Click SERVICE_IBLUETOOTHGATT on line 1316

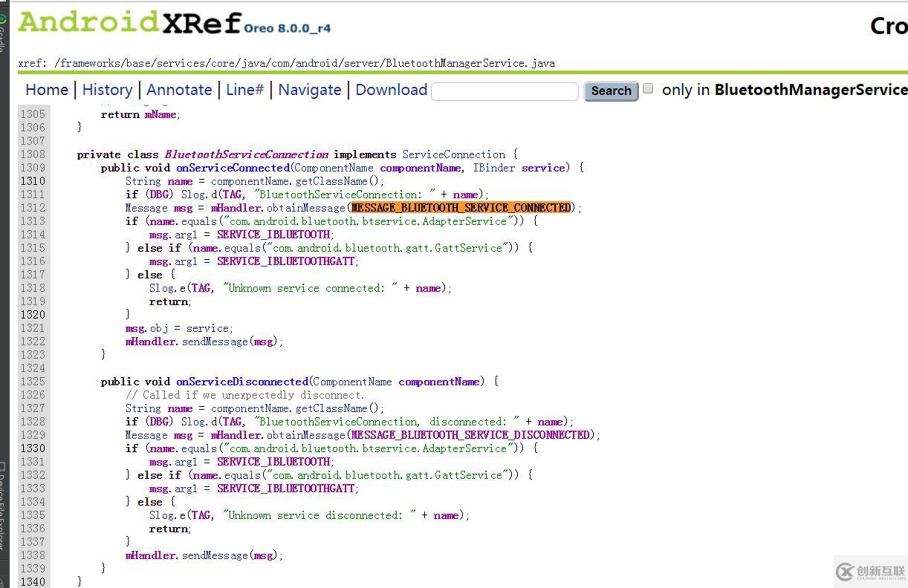coord(286,261)
